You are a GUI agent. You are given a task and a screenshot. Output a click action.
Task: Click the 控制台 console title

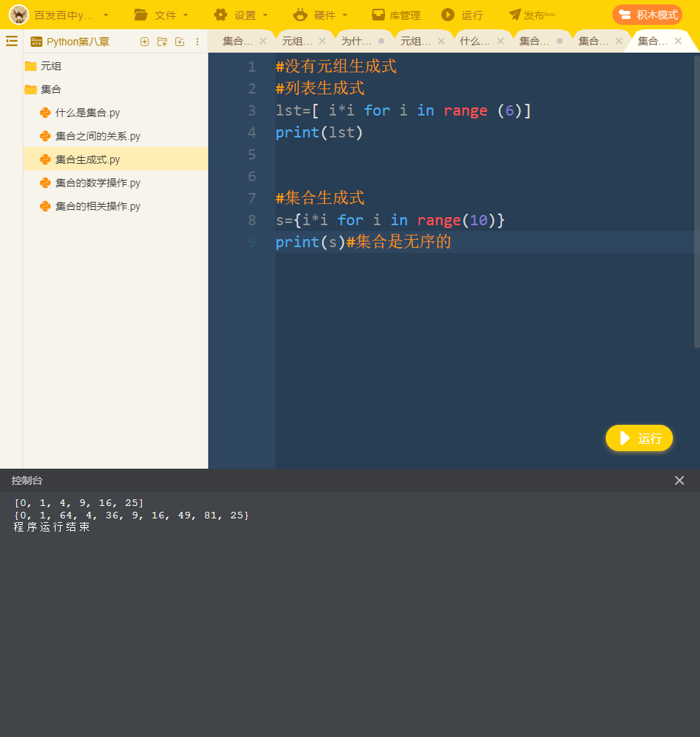coord(27,480)
